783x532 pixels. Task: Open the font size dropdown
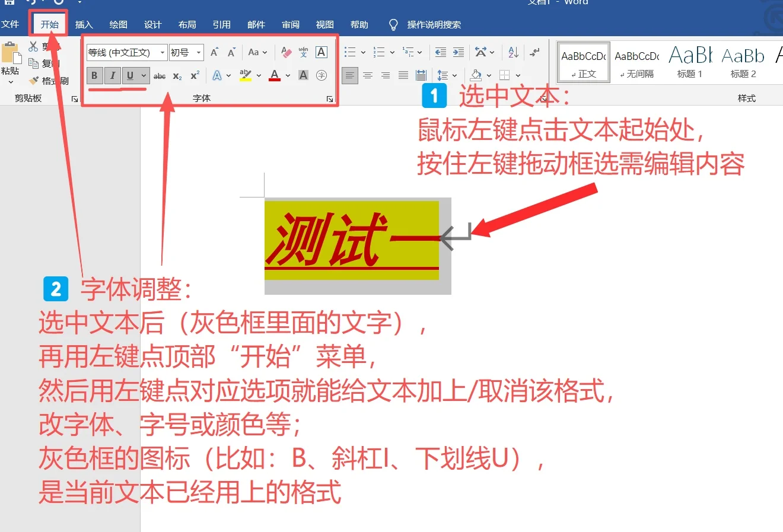pyautogui.click(x=198, y=52)
